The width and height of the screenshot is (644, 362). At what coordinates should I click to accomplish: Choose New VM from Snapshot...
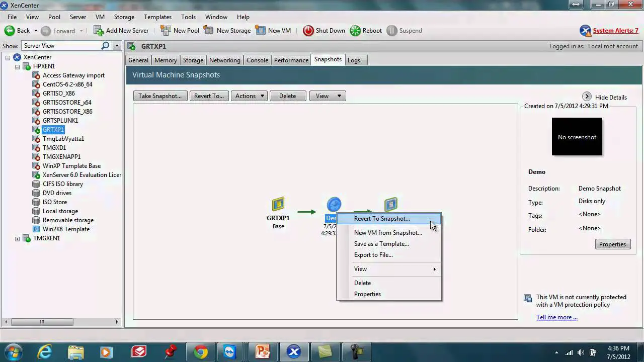pyautogui.click(x=389, y=233)
